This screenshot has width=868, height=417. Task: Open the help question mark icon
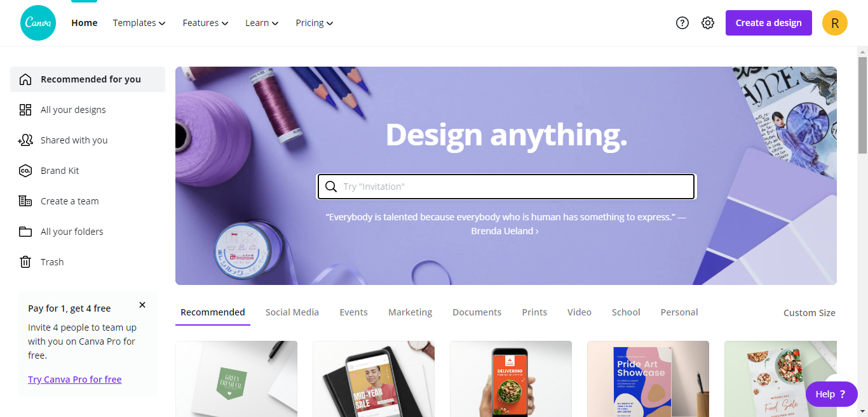point(682,23)
